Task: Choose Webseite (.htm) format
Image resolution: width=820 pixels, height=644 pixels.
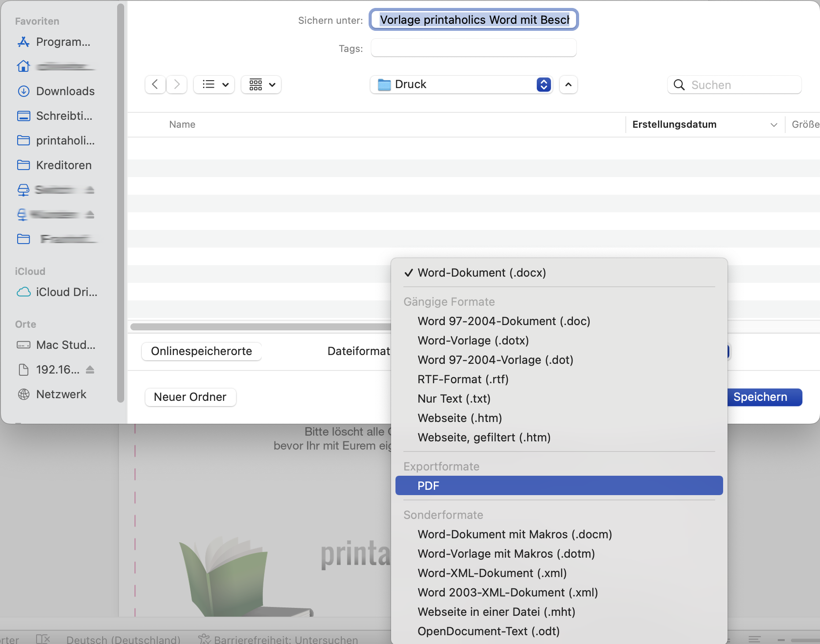Action: [559, 418]
